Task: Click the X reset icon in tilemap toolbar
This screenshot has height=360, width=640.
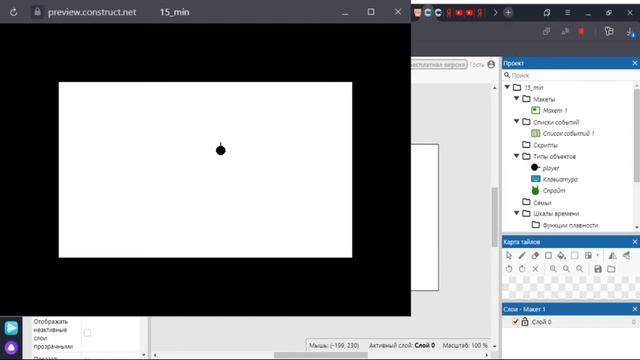Action: point(535,269)
